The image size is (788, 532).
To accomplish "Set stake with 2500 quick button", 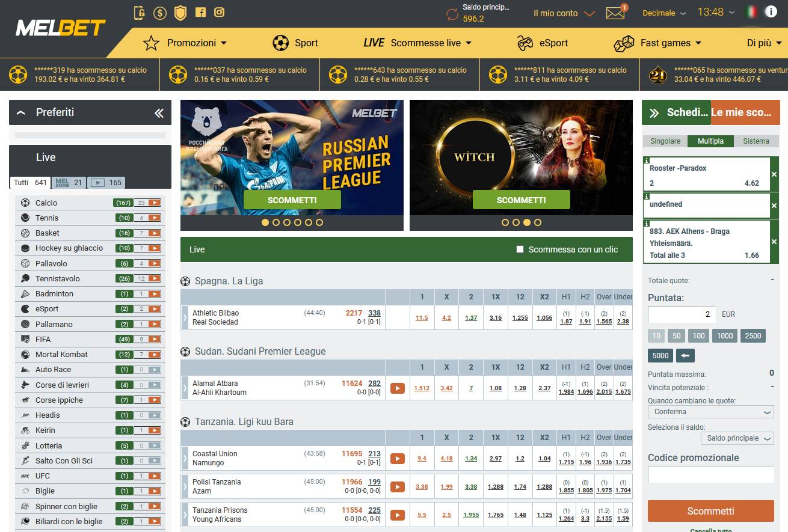I will [753, 336].
